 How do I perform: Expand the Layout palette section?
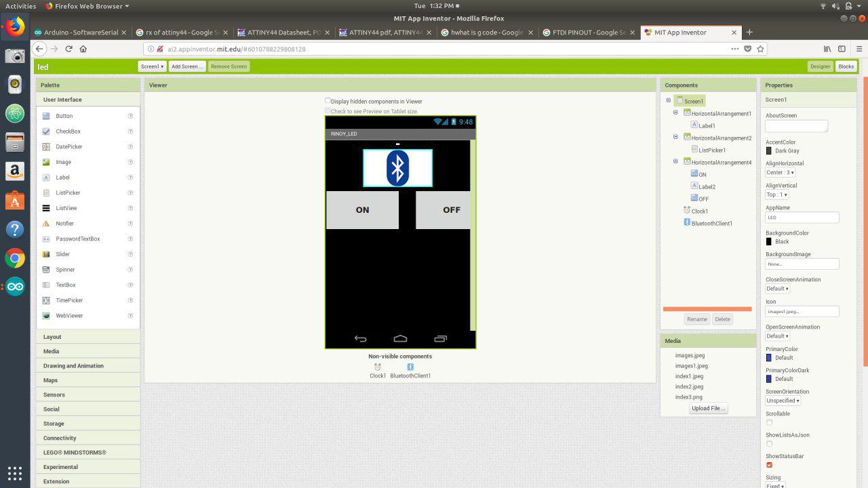tap(88, 337)
